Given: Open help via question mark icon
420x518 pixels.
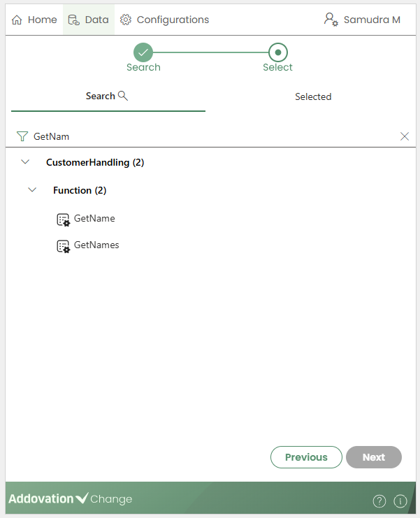Looking at the screenshot, I should (379, 501).
